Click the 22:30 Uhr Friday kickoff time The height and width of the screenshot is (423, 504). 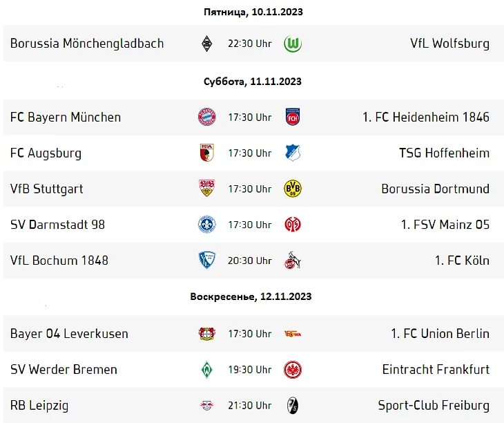(x=249, y=44)
